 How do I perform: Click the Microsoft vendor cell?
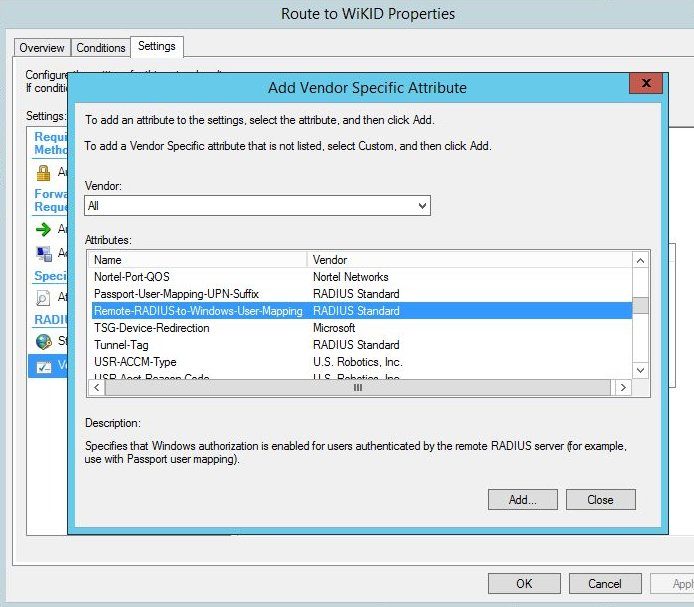334,328
